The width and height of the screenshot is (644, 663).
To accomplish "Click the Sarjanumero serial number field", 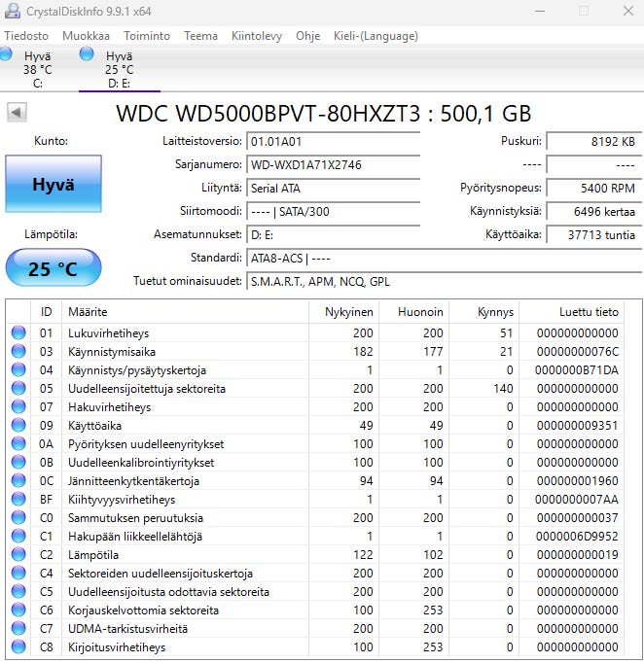I will (x=334, y=164).
